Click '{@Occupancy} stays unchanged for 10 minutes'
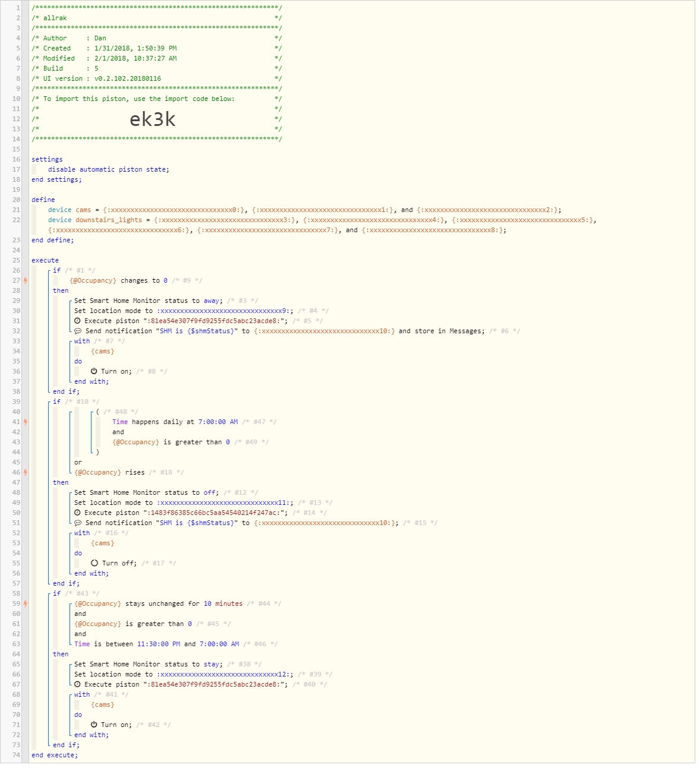 click(158, 603)
